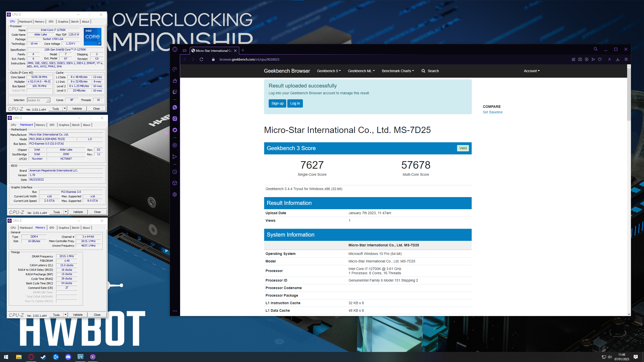Open the Player icon in browser sidebar

pyautogui.click(x=175, y=145)
